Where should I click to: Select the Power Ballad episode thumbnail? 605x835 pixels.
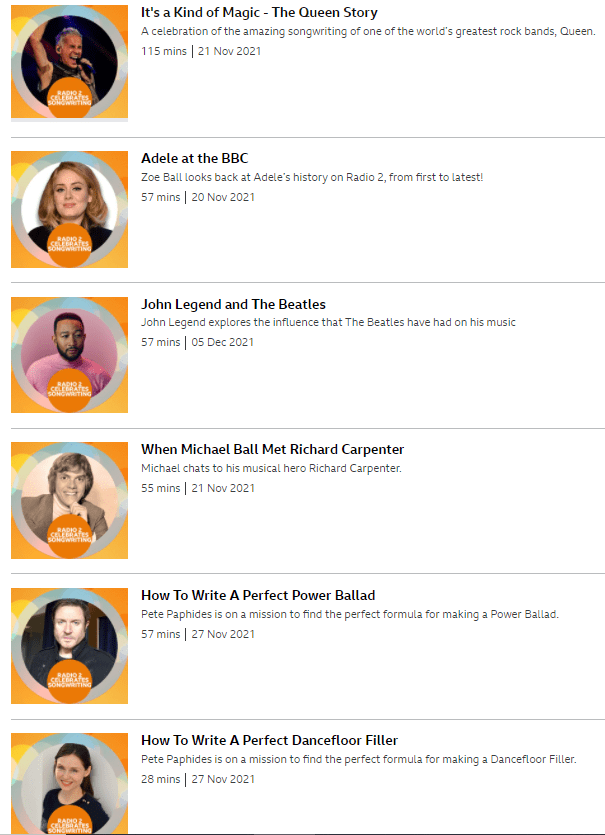(x=69, y=646)
